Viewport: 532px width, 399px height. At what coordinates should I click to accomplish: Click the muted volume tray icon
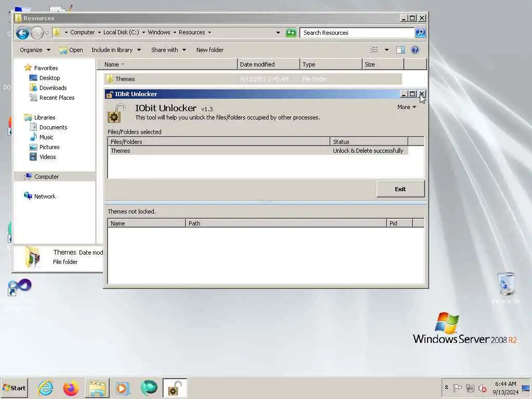tap(482, 388)
